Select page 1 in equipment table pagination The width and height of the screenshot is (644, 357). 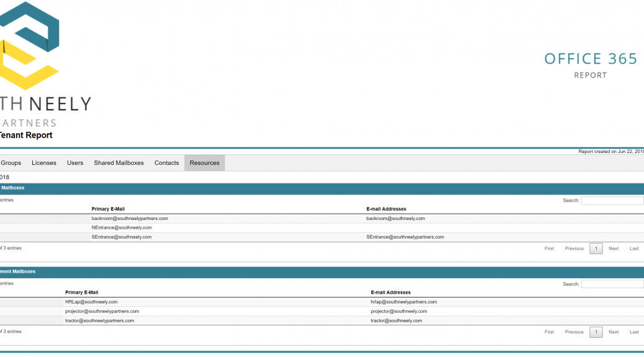click(596, 332)
